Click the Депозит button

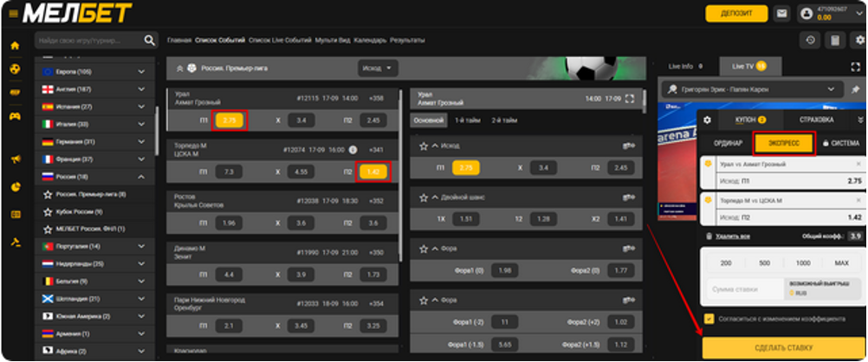pos(736,14)
